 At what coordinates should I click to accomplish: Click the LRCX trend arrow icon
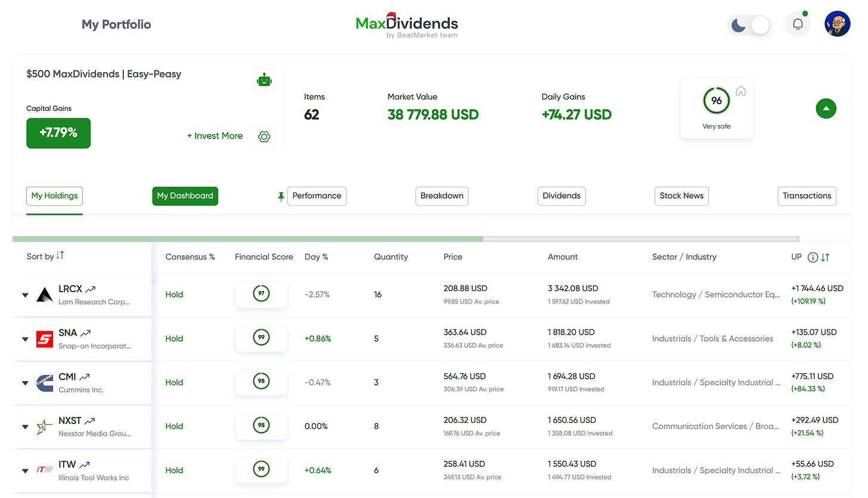click(x=90, y=289)
